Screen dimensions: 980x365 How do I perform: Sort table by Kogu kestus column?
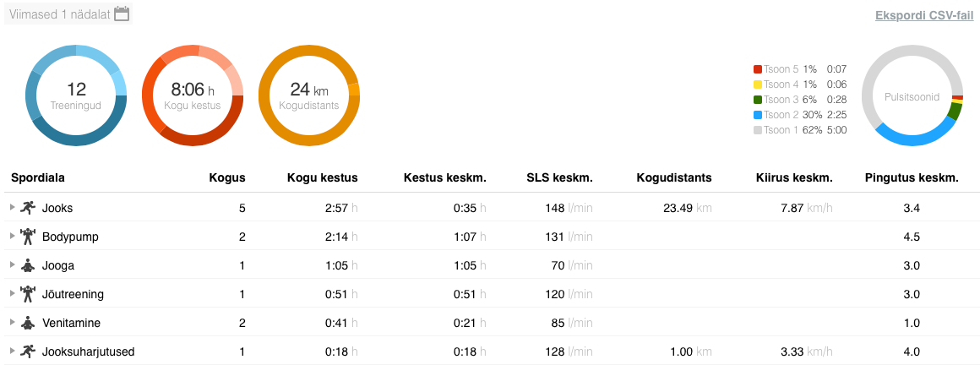(322, 177)
